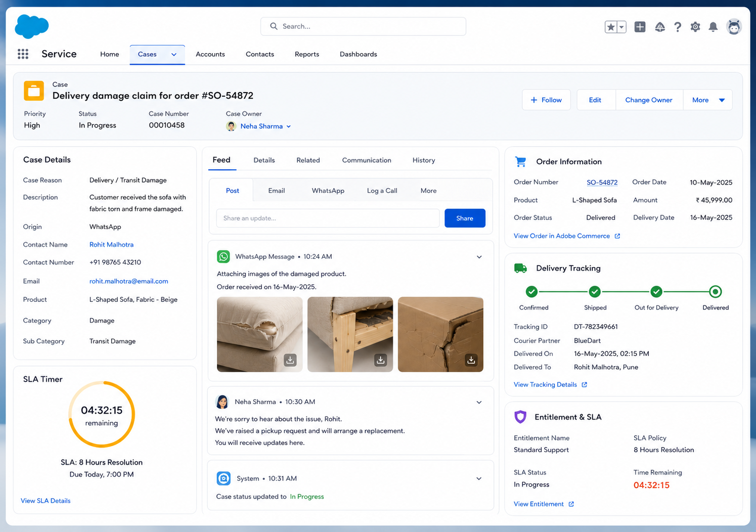Download the wooden frame damage image

pos(381,360)
